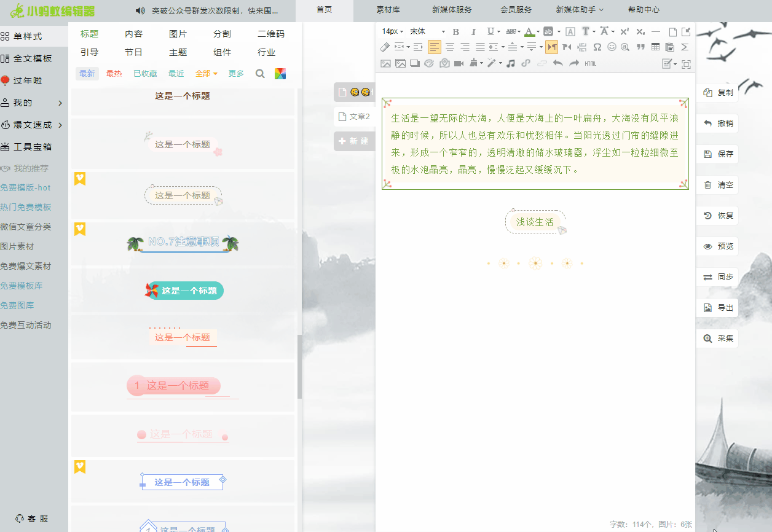Choose the teal pinwheel 这是一个标题 style
Viewport: 772px width, 532px height.
coord(184,291)
